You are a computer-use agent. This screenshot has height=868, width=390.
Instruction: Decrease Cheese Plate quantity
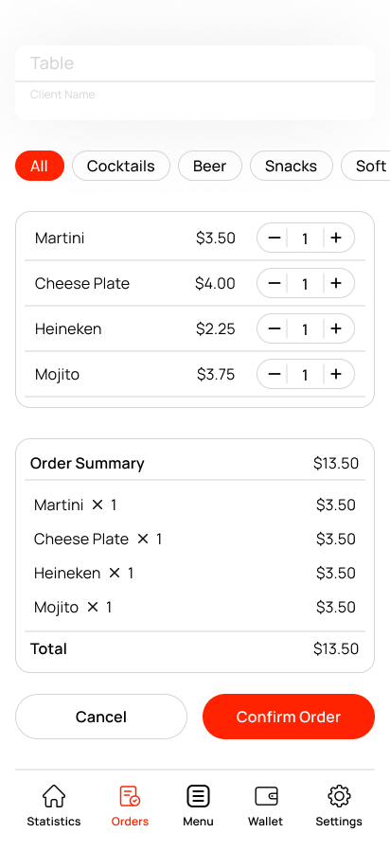pos(275,283)
